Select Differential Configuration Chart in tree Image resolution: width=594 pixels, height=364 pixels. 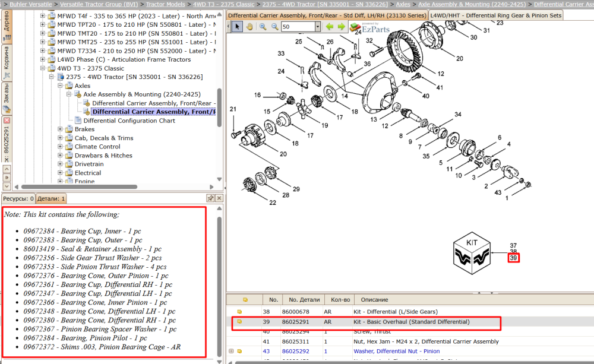pyautogui.click(x=129, y=121)
